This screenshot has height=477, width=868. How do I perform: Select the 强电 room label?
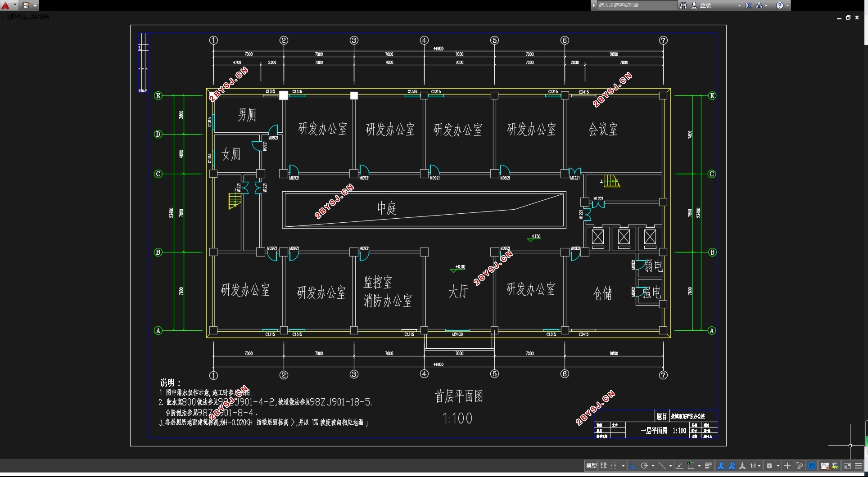[651, 292]
